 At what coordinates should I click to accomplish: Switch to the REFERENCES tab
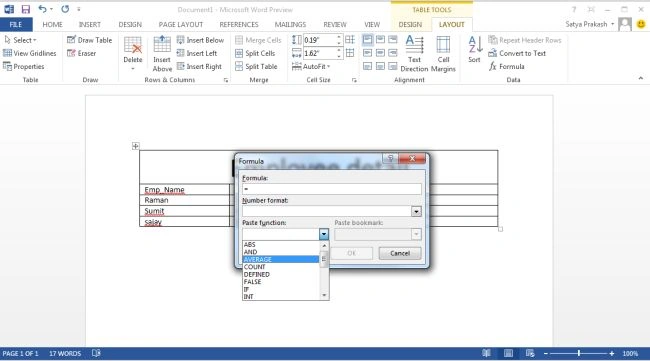coord(239,24)
